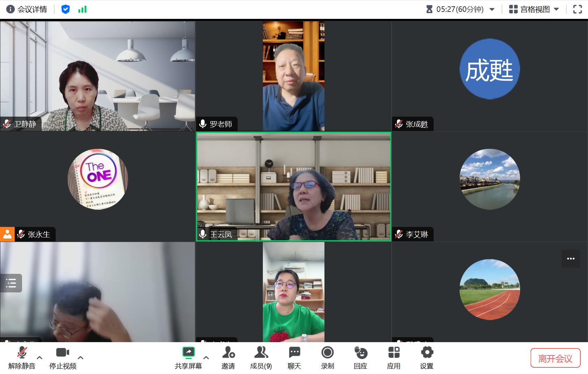The height and width of the screenshot is (374, 588).
Task: Open the 成员(9) participants list
Action: click(x=261, y=353)
